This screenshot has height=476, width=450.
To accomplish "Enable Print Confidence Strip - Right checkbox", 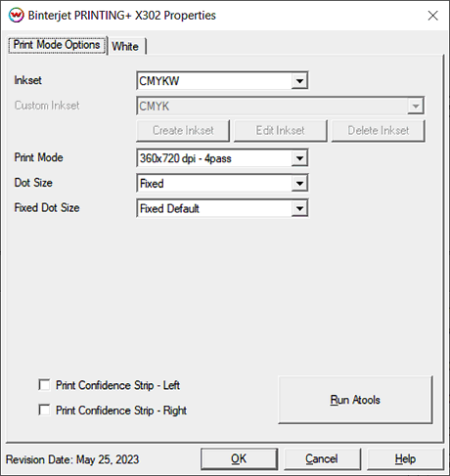I will pos(44,410).
